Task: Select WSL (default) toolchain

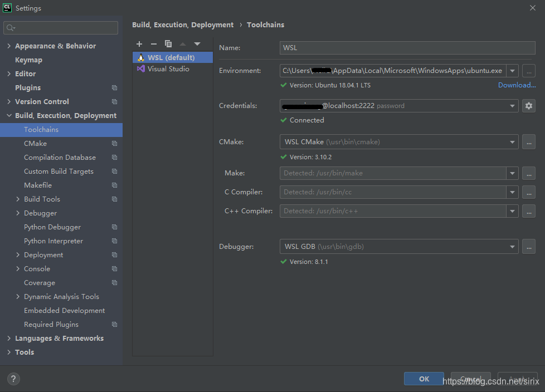Action: coord(173,57)
